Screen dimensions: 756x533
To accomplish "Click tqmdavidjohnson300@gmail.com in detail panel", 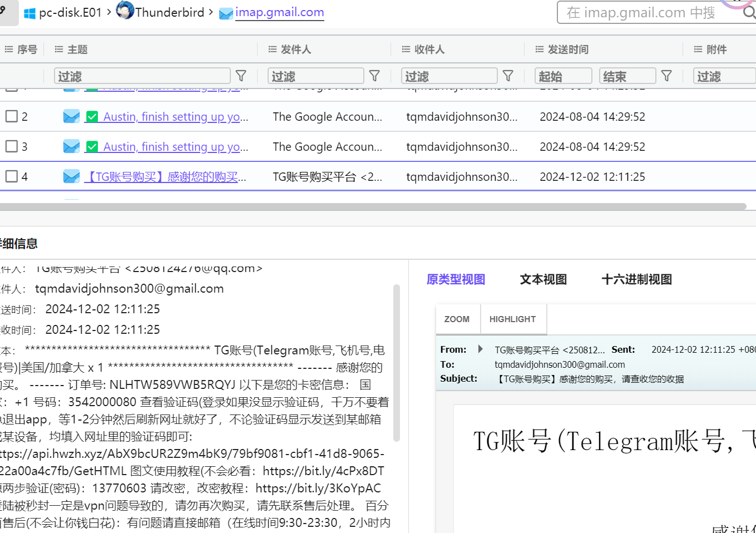I will [129, 289].
